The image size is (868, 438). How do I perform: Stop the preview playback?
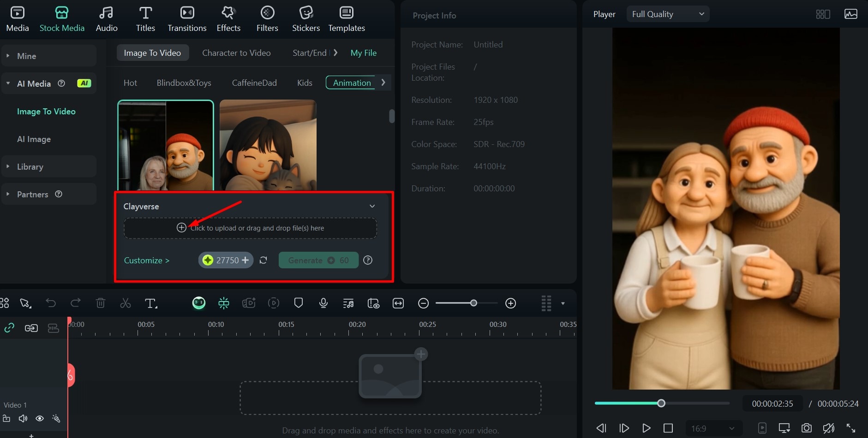668,428
